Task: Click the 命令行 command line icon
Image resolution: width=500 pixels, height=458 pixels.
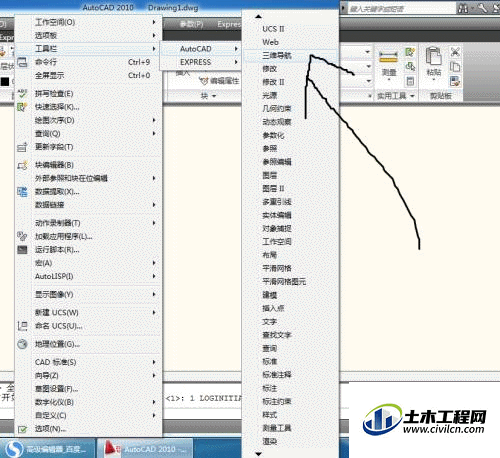Action: 22,62
